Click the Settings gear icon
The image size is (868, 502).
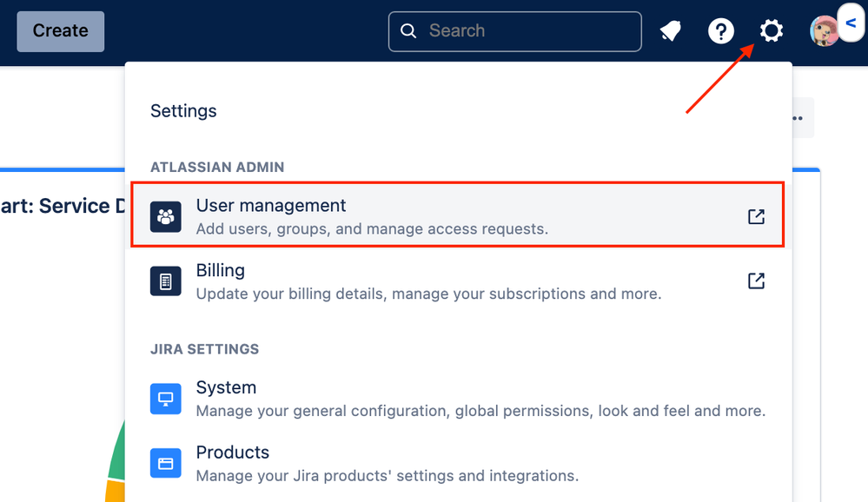772,30
